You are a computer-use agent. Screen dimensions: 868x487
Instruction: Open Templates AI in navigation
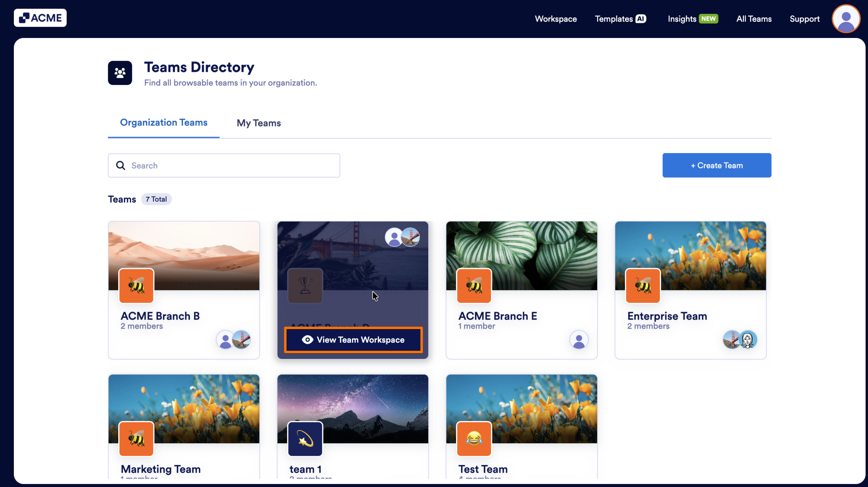(x=620, y=19)
